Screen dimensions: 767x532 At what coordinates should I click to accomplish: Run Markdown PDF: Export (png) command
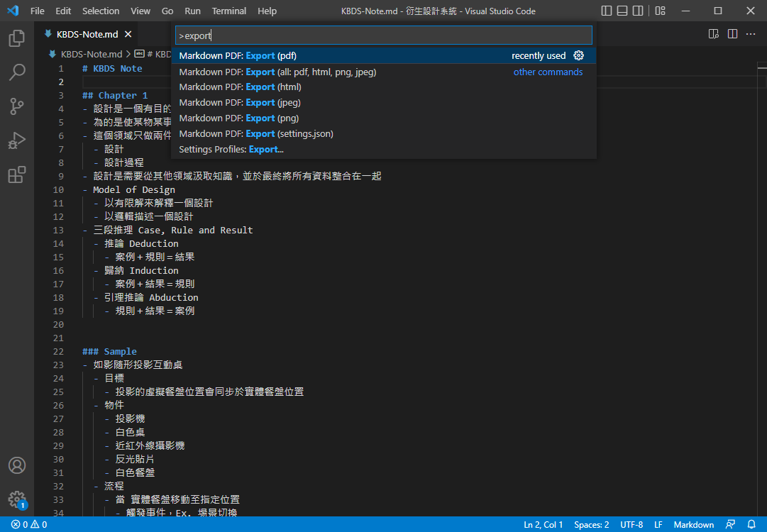[384, 118]
